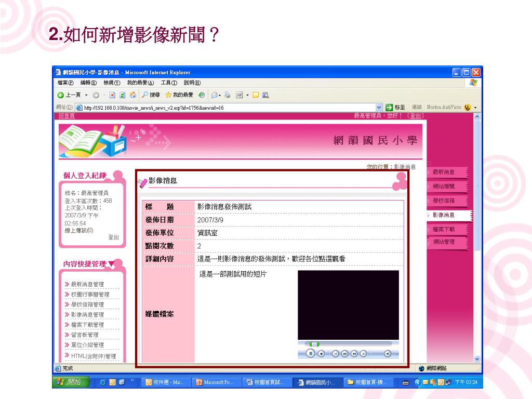Click the page scrollbar down arrow
The height and width of the screenshot is (399, 532).
pyautogui.click(x=477, y=358)
